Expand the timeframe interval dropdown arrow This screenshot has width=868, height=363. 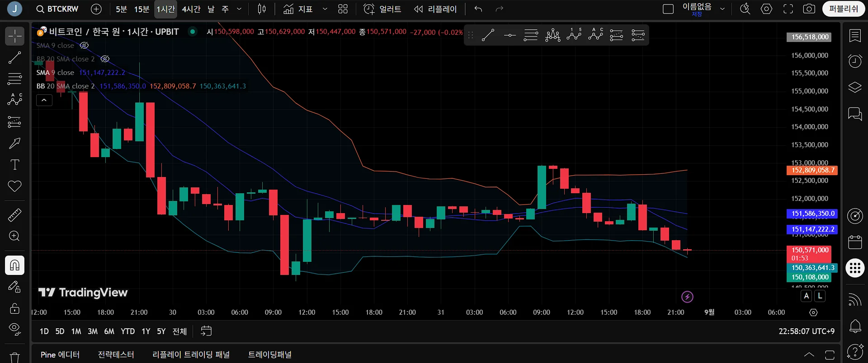[x=239, y=9]
